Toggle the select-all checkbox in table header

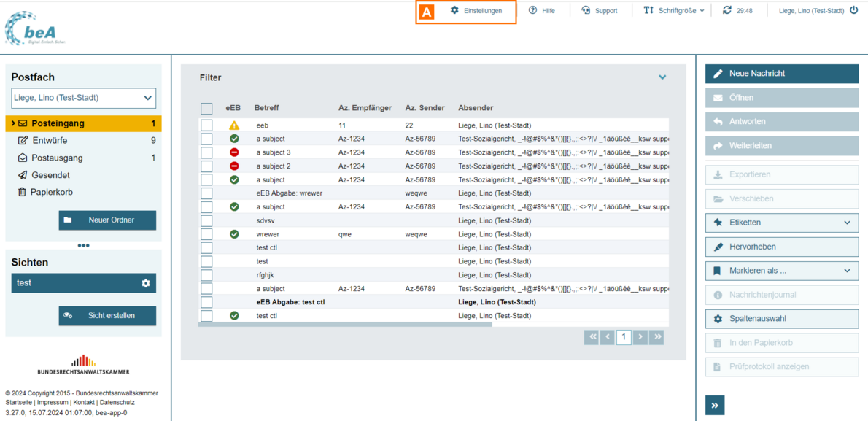[x=206, y=109]
